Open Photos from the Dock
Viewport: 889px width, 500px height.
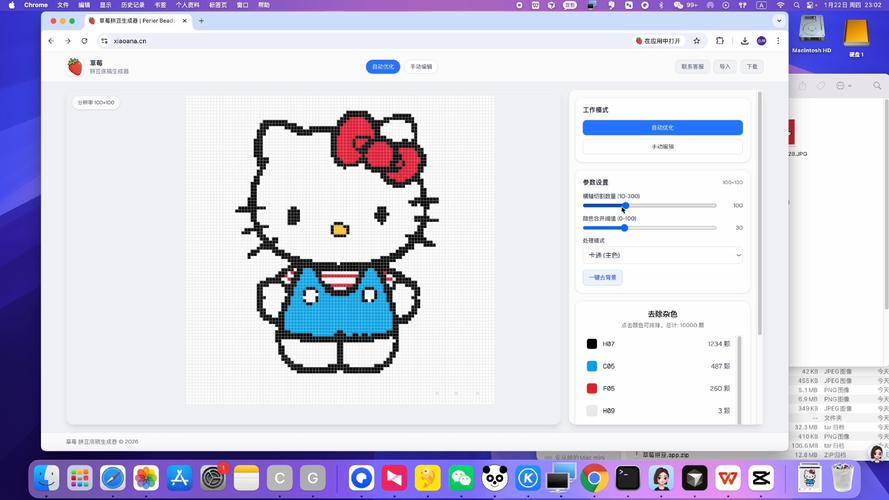pos(146,478)
